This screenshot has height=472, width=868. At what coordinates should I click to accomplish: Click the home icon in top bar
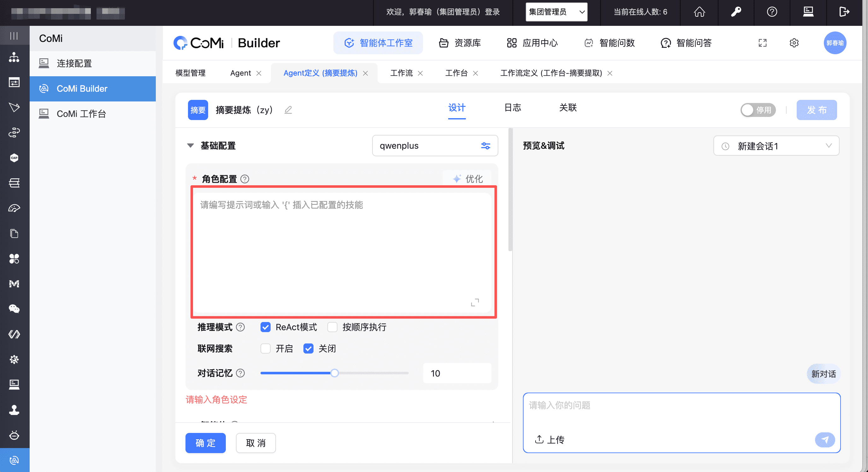tap(700, 12)
